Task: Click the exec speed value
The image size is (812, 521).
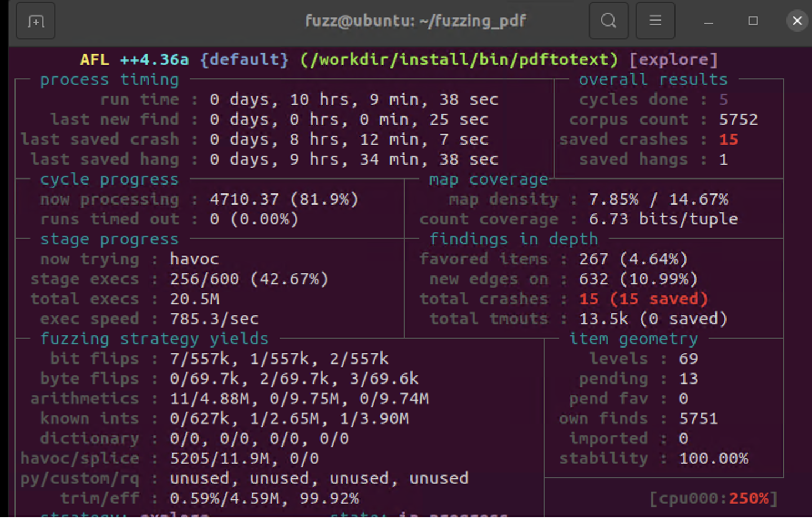Action: tap(214, 319)
